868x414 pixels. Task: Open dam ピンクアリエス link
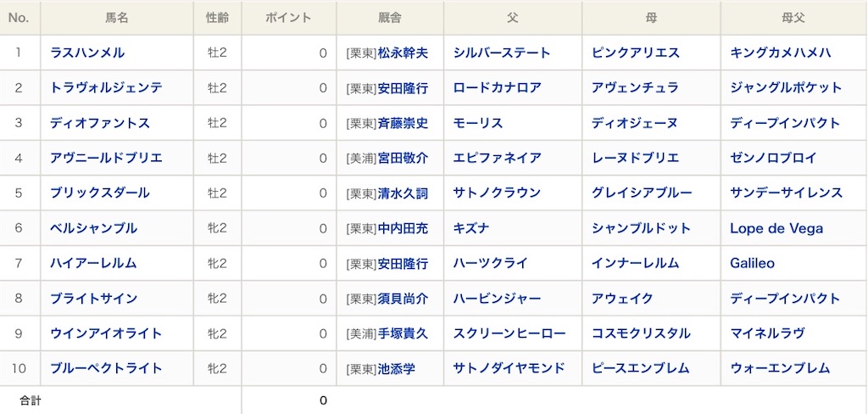tap(636, 53)
